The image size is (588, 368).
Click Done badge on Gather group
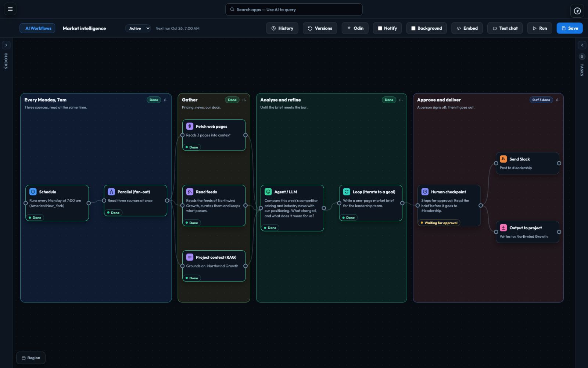click(x=232, y=100)
